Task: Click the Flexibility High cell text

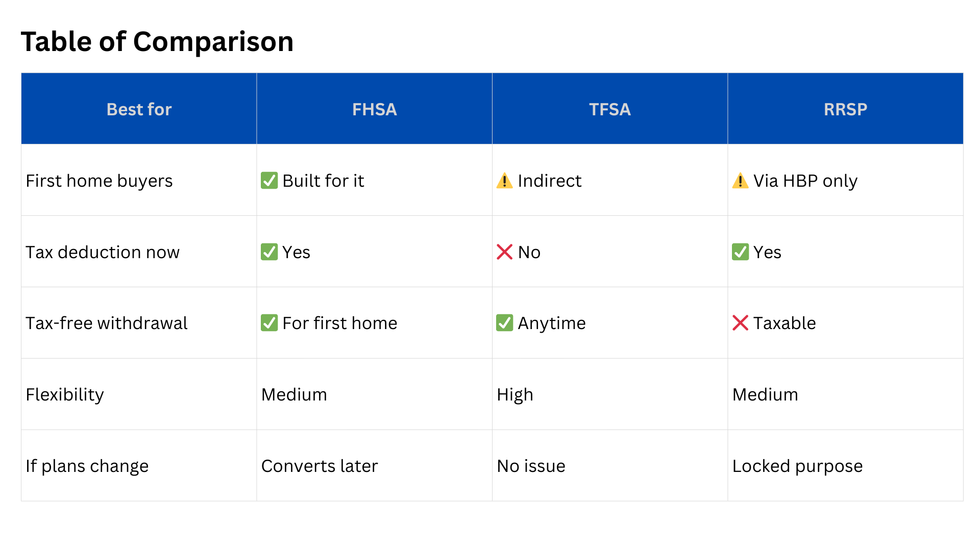Action: (514, 394)
